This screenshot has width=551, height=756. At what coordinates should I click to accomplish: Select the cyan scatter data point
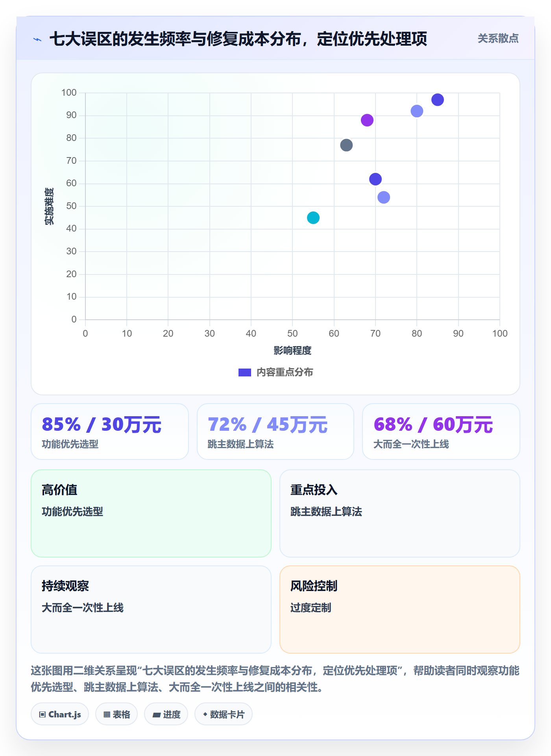(313, 217)
